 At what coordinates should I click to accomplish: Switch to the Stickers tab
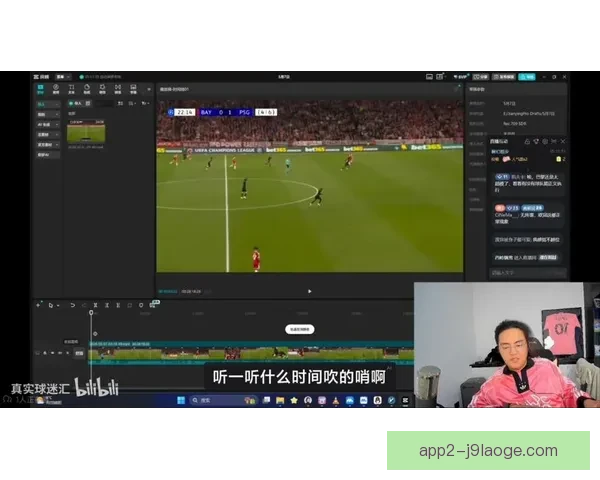[87, 89]
